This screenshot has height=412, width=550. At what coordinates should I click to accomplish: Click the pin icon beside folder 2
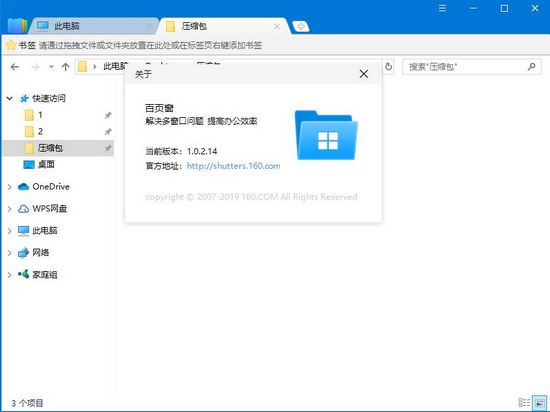pos(108,131)
